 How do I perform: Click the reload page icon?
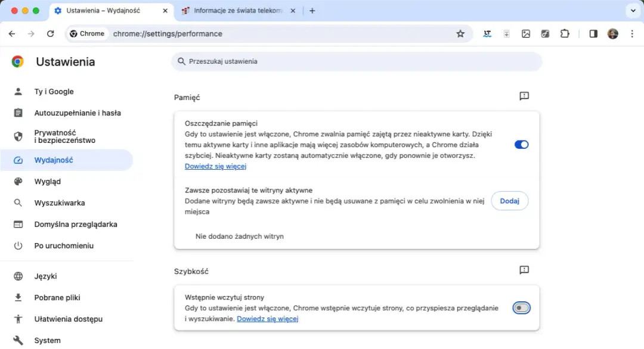[49, 33]
